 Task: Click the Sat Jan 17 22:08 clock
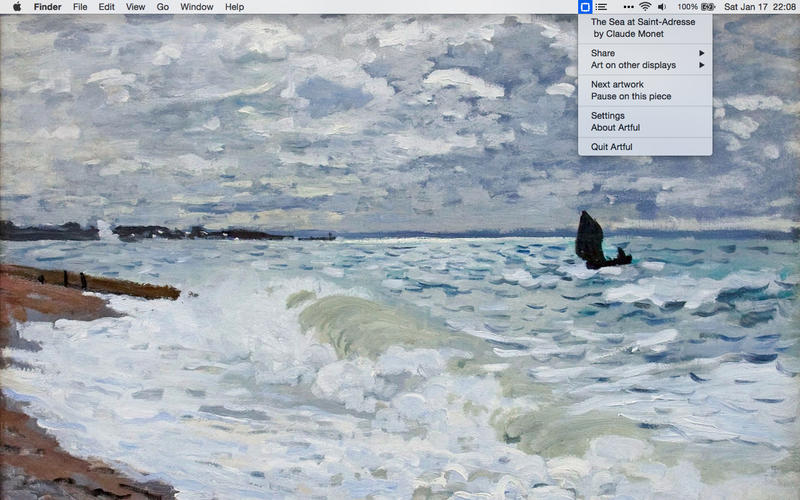(x=760, y=7)
